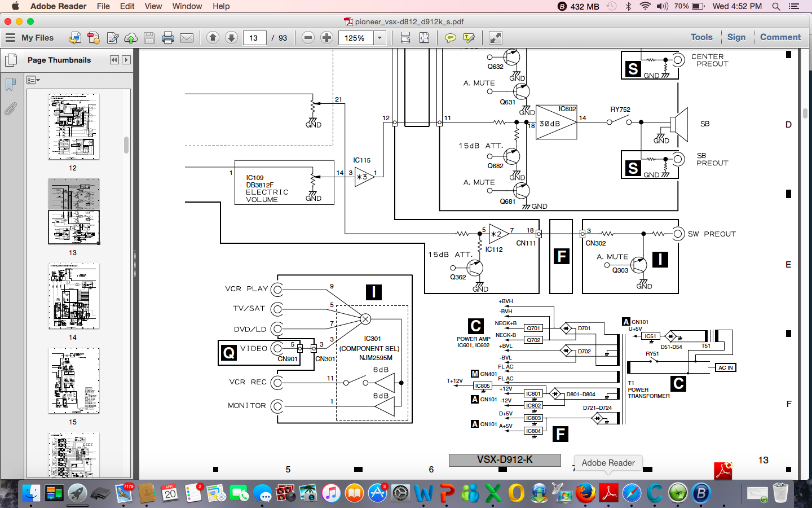Open Finder from the Dock

pyautogui.click(x=31, y=493)
